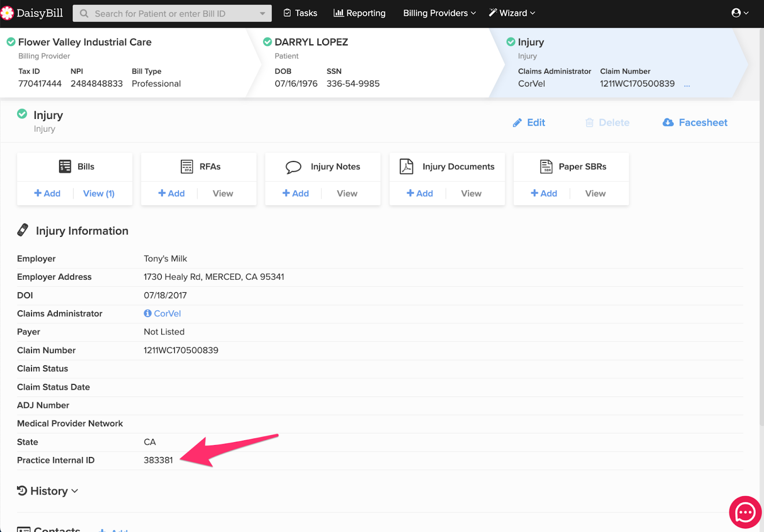The image size is (764, 532).
Task: Click the Tasks clipboard icon
Action: coord(287,13)
